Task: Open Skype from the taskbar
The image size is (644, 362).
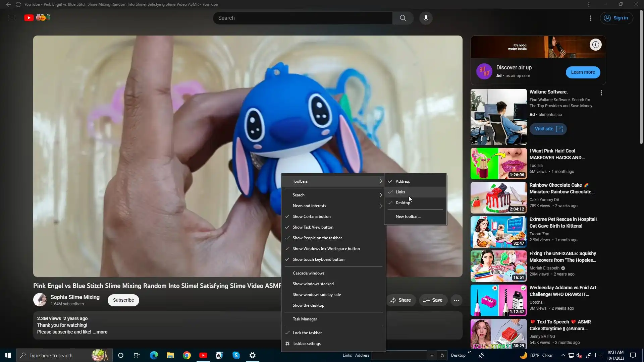Action: coord(236,355)
